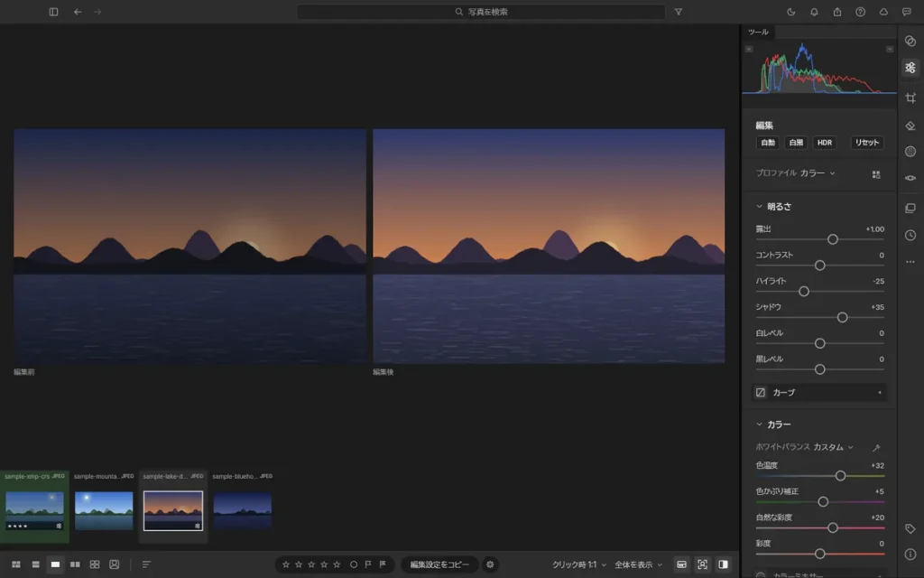Open the History clock panel icon
Image resolution: width=924 pixels, height=578 pixels.
910,236
